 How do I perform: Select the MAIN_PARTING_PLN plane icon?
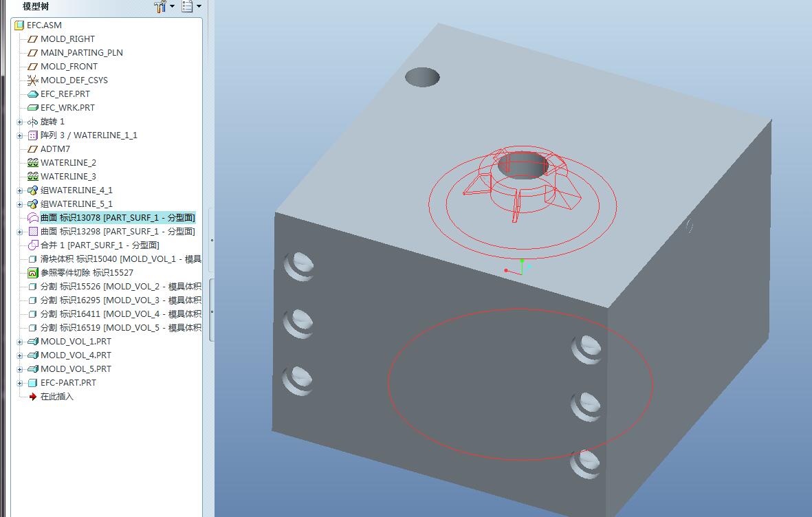(x=32, y=53)
